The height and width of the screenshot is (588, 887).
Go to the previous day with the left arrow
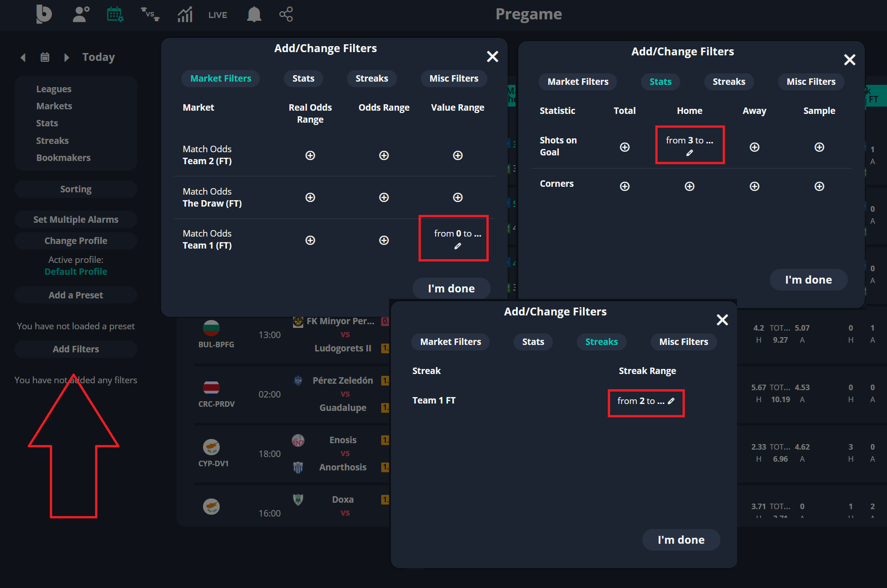(x=23, y=57)
